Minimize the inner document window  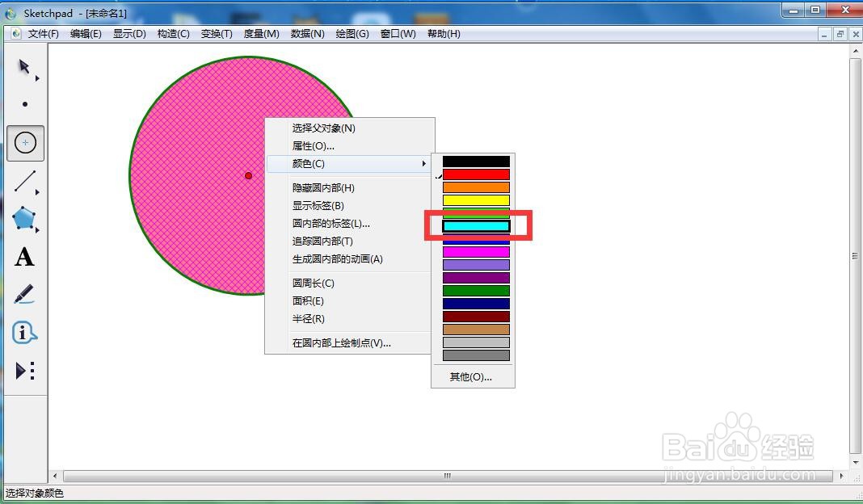pyautogui.click(x=824, y=34)
